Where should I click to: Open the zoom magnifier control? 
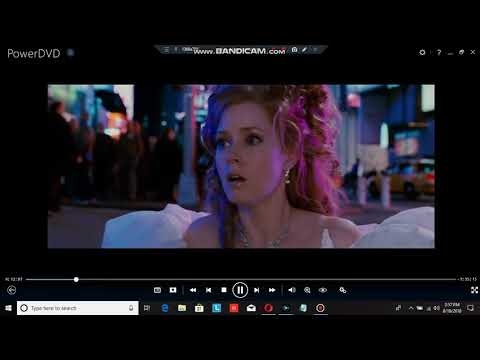click(x=307, y=290)
